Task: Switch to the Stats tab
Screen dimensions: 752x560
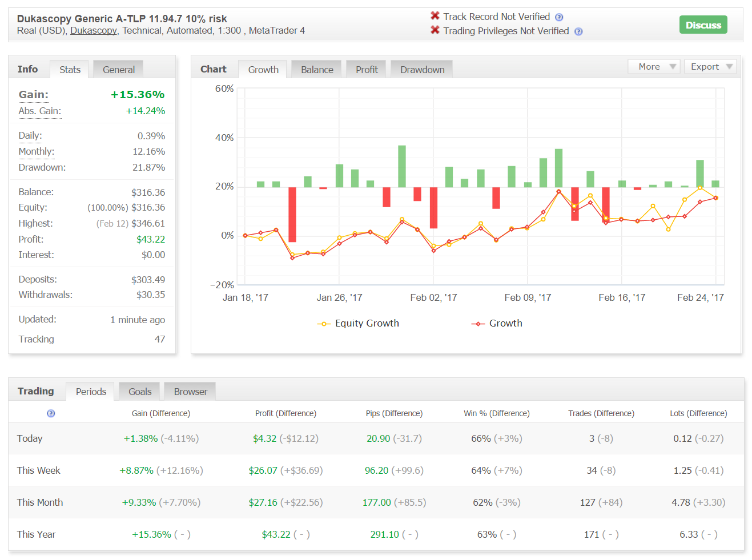Action: [x=70, y=70]
